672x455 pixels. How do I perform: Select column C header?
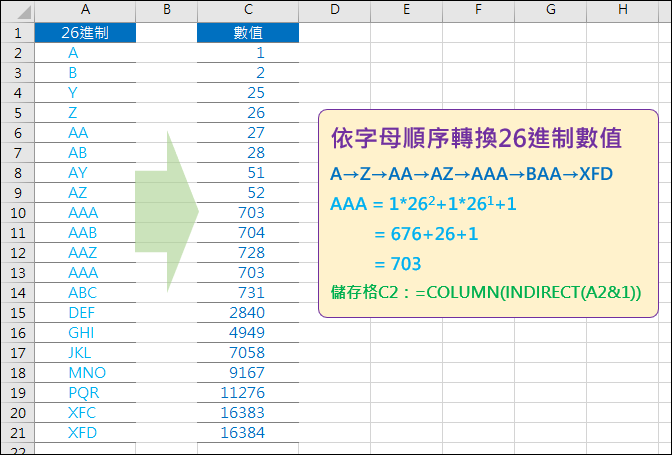[x=248, y=11]
